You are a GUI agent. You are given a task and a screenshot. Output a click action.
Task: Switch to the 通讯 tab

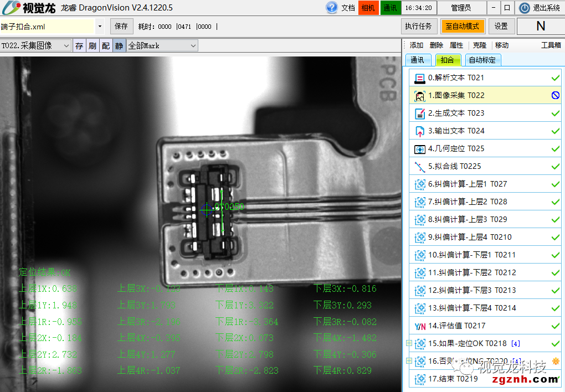click(417, 60)
